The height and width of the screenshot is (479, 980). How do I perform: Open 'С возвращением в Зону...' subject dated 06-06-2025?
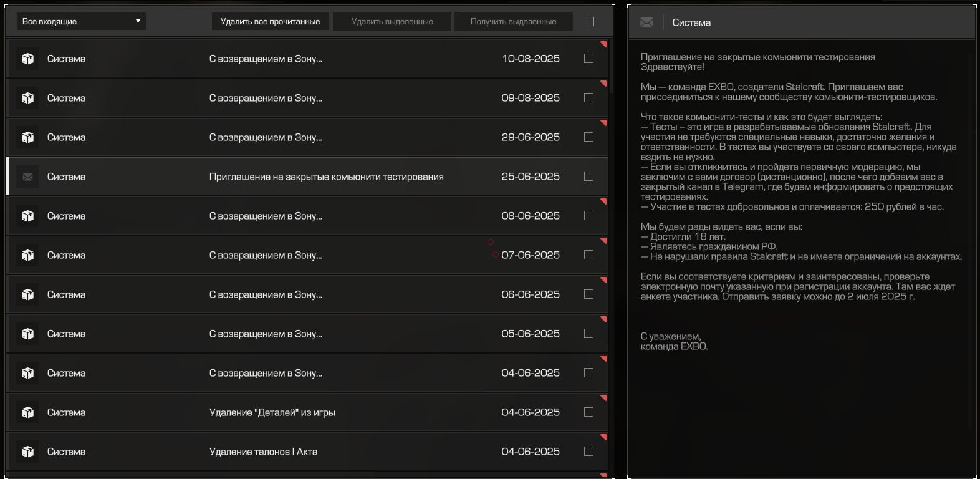coord(266,294)
